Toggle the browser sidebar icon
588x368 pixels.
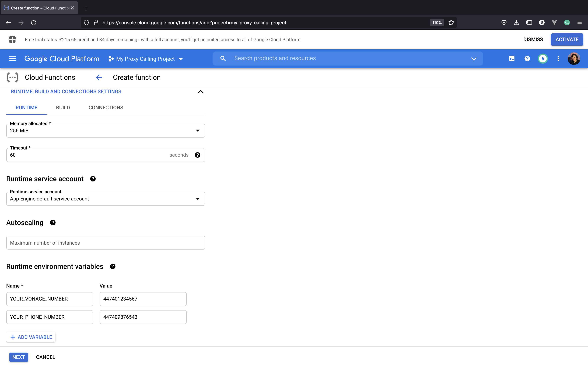(529, 23)
